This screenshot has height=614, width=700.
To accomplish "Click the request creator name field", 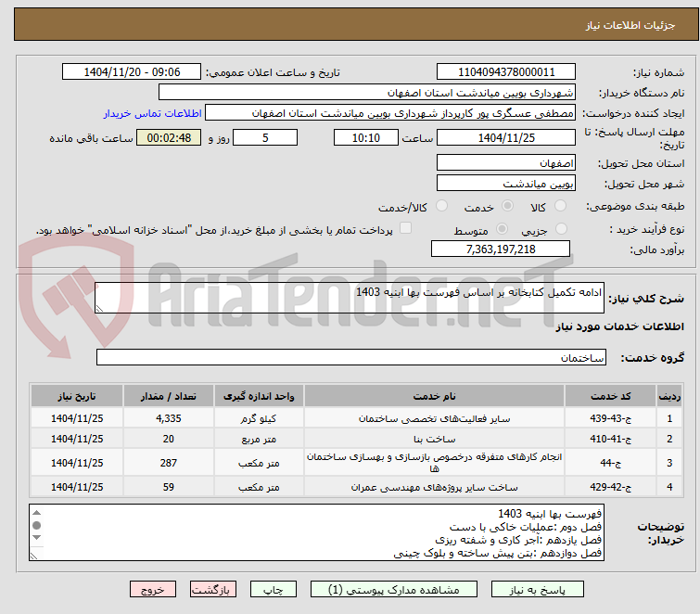I will tap(389, 113).
